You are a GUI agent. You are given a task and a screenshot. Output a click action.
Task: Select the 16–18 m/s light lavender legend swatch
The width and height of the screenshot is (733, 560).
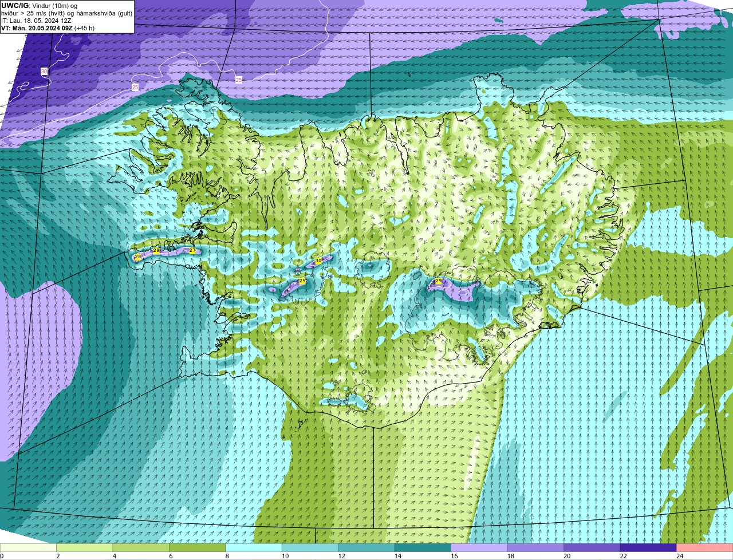(x=479, y=547)
